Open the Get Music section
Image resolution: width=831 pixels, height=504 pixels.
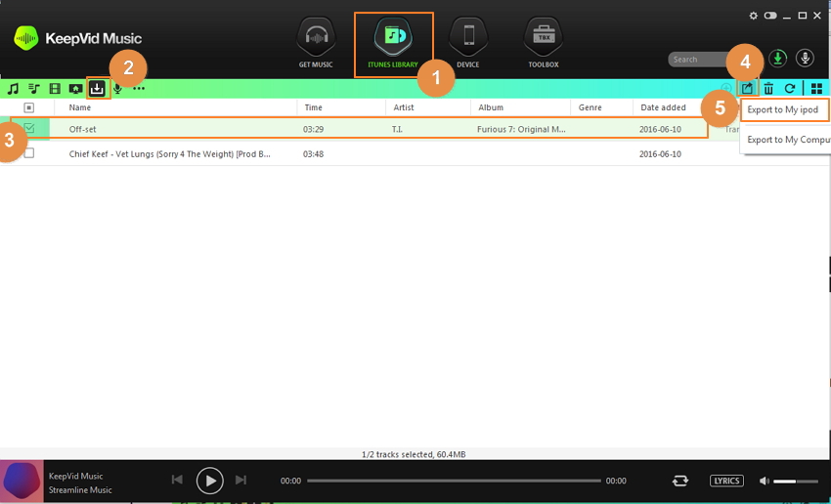315,44
